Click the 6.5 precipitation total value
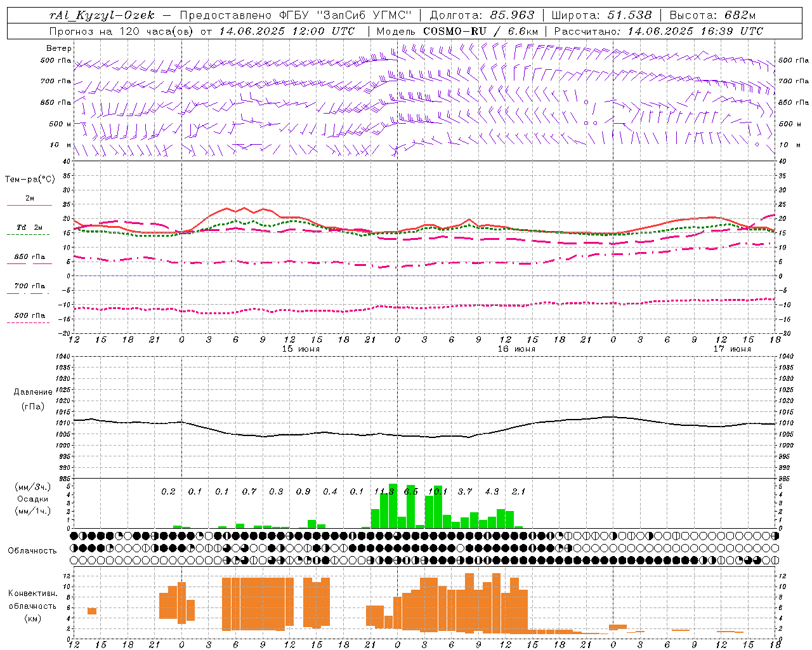812x650 pixels. pos(411,492)
